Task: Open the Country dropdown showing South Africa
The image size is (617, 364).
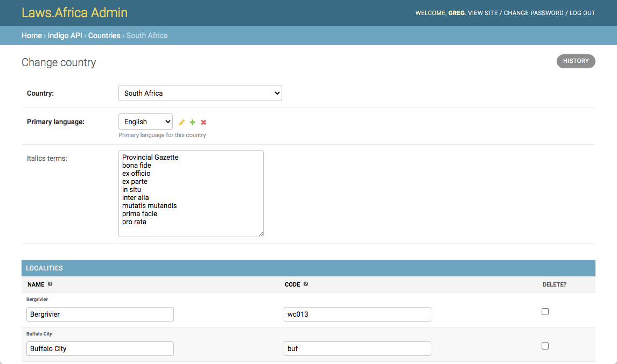Action: (200, 93)
